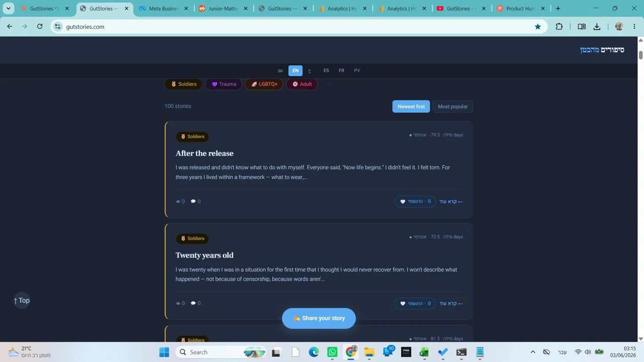Image resolution: width=644 pixels, height=362 pixels.
Task: Switch site language to ES
Action: [326, 71]
